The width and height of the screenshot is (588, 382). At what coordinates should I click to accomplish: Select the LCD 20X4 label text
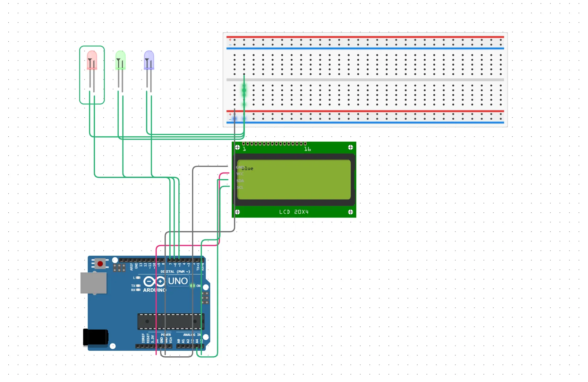[x=294, y=212]
